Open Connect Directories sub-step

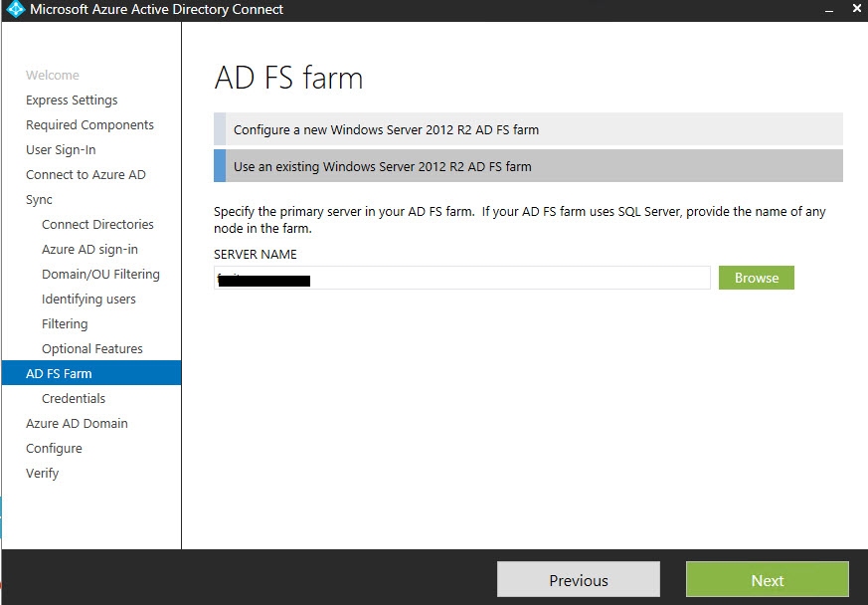pos(97,225)
